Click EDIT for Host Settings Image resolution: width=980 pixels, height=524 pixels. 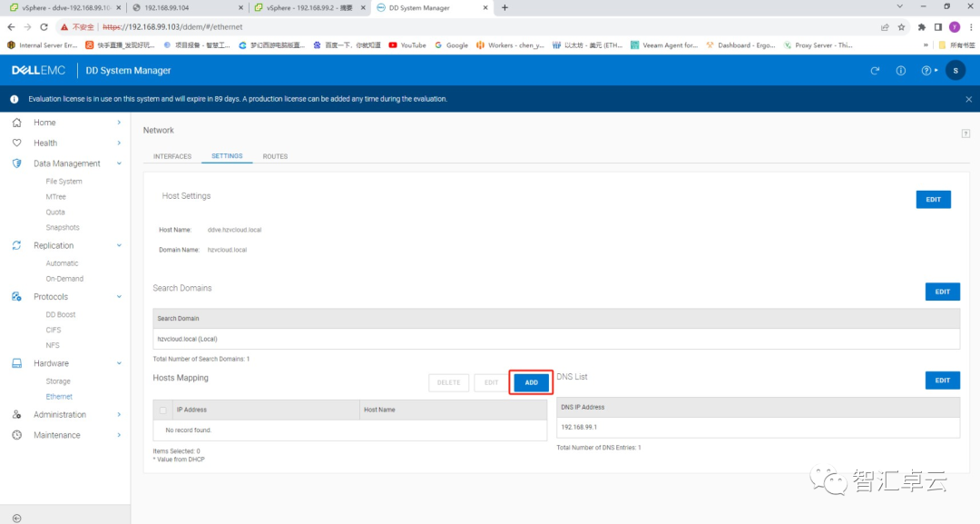click(x=933, y=200)
